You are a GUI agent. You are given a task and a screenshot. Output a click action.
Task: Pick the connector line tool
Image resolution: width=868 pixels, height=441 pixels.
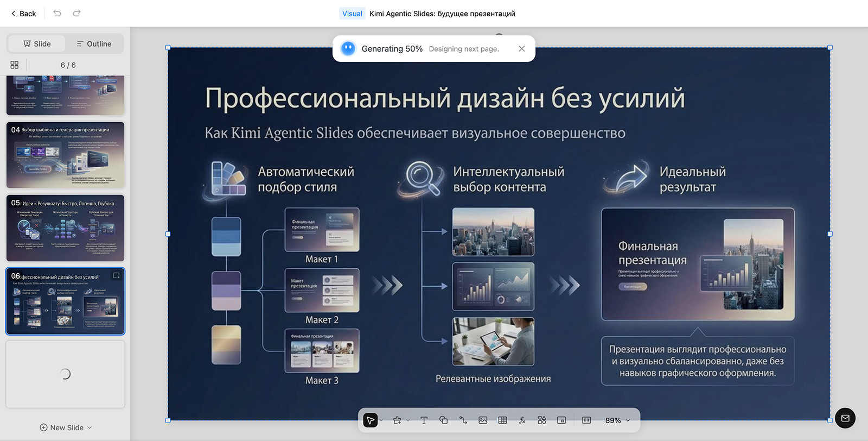(463, 420)
